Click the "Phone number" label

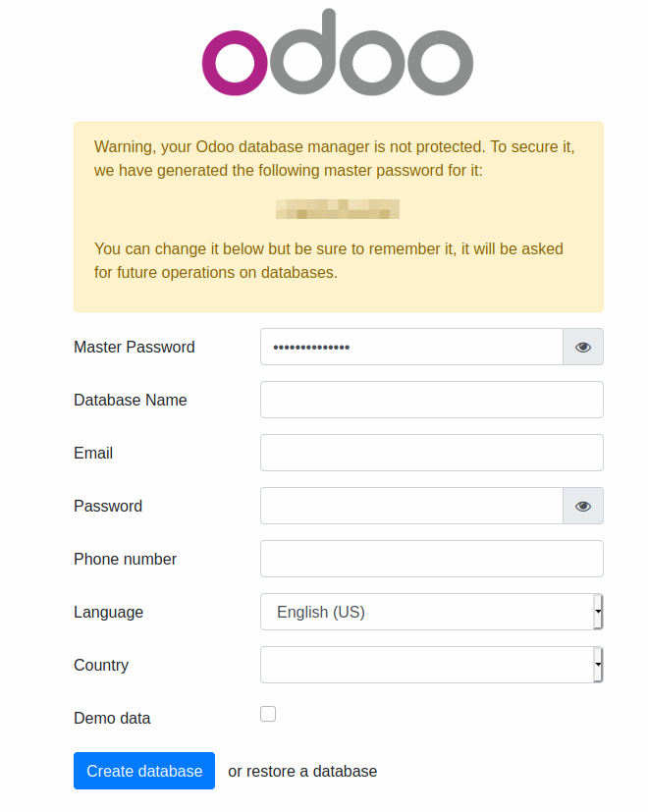tap(125, 559)
